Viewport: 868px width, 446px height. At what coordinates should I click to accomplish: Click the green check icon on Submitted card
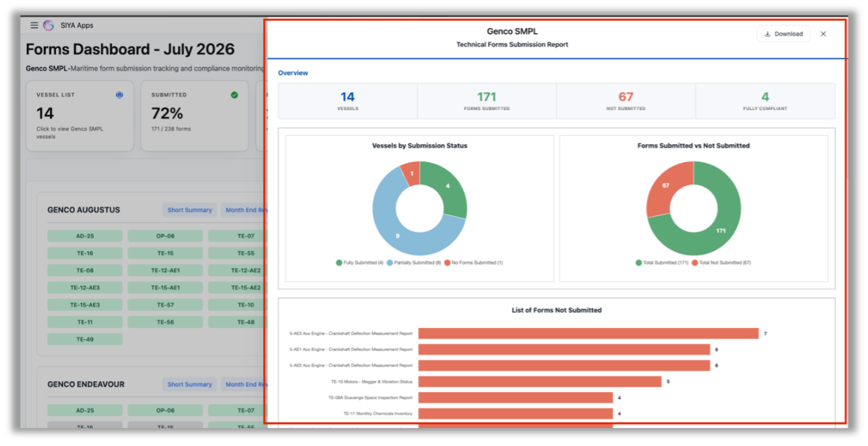[x=234, y=95]
